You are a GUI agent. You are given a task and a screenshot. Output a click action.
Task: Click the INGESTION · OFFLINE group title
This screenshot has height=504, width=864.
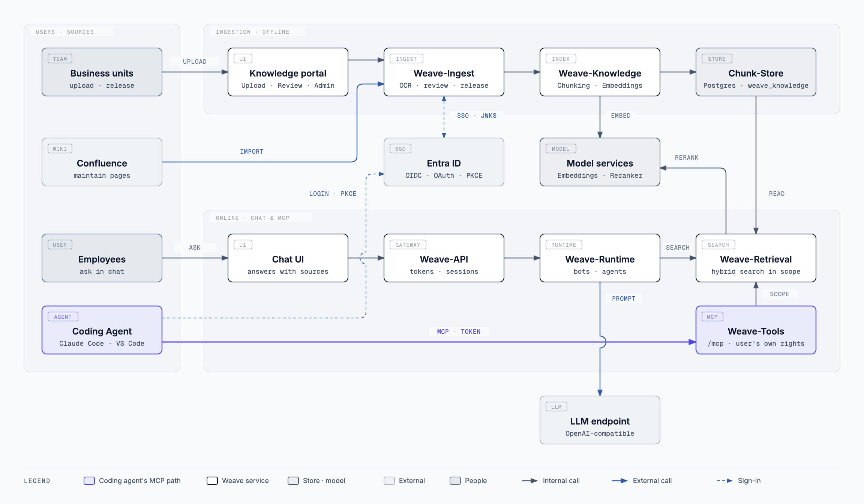click(x=252, y=32)
